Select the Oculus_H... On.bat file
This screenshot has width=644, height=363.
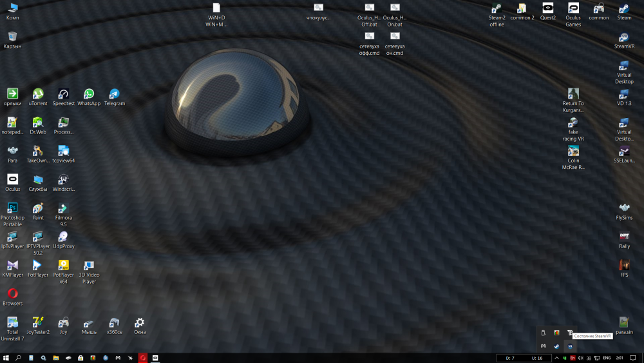point(395,15)
